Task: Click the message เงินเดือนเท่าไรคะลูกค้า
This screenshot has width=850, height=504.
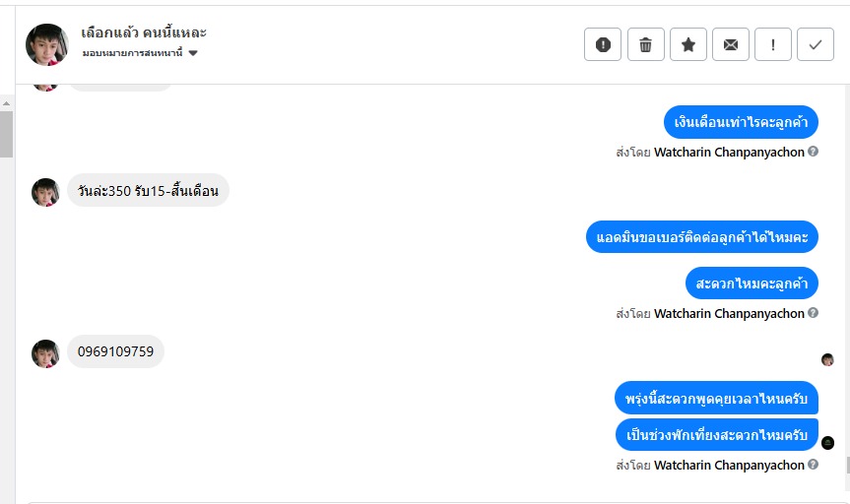Action: click(741, 122)
